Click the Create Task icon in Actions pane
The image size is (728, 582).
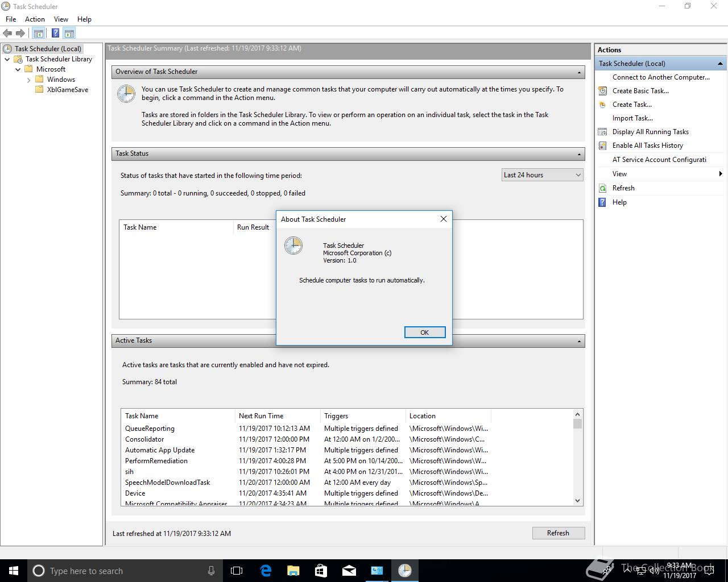(602, 105)
